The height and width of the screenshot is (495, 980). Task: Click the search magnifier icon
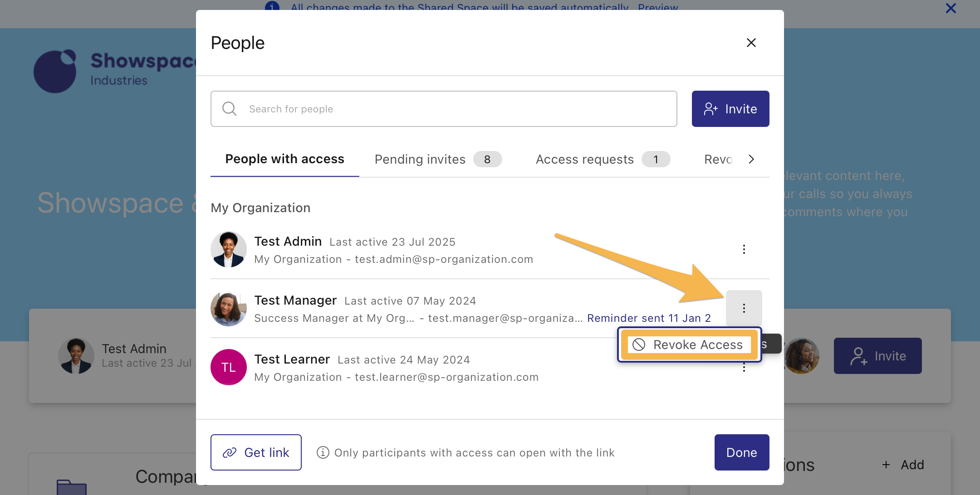[x=229, y=109]
